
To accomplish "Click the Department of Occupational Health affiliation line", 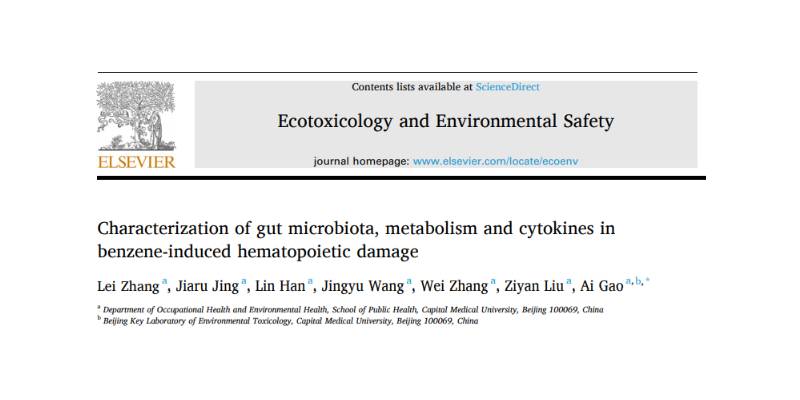I will click(350, 310).
